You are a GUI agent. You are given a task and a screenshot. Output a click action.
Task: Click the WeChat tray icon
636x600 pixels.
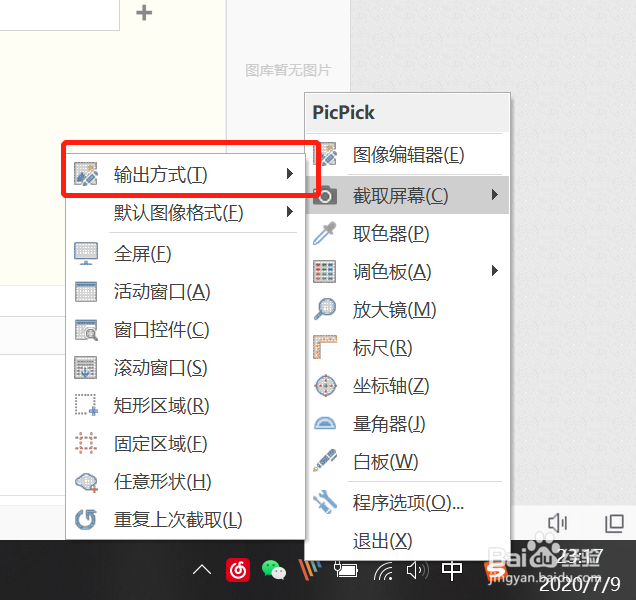pos(274,570)
